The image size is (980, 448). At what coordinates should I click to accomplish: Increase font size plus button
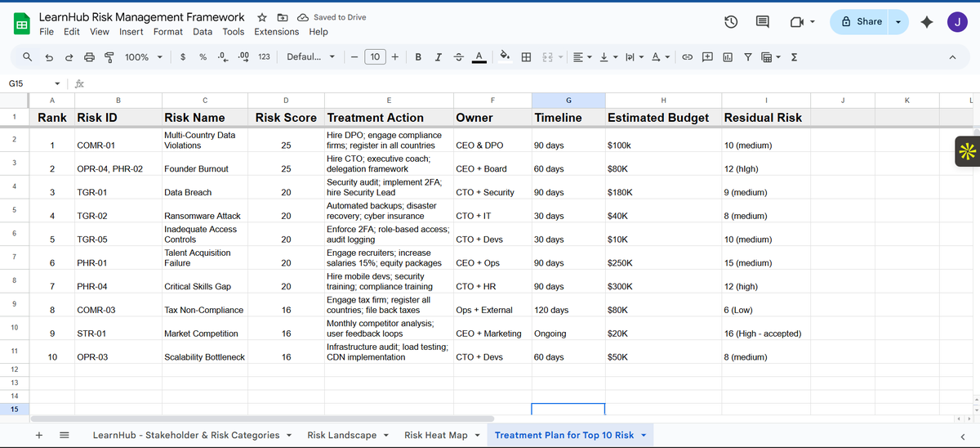tap(395, 57)
